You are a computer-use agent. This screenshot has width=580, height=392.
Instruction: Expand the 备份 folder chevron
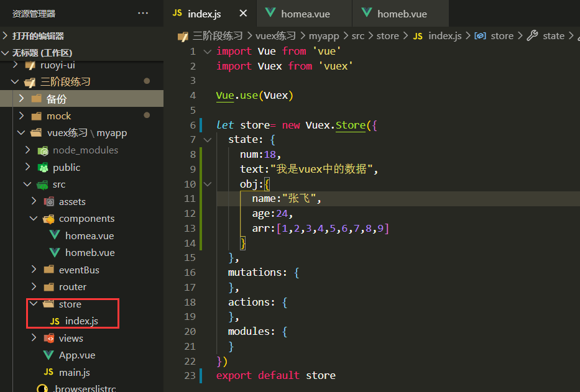point(22,98)
